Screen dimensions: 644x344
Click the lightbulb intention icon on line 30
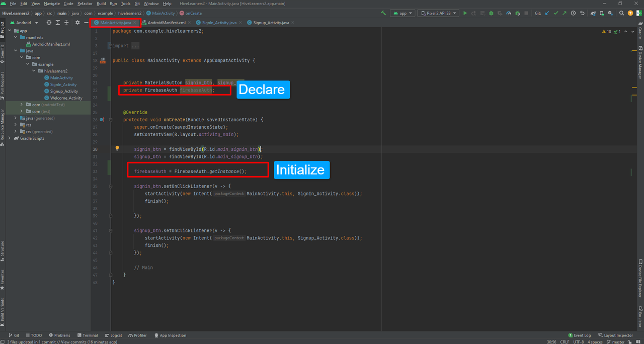pos(117,148)
